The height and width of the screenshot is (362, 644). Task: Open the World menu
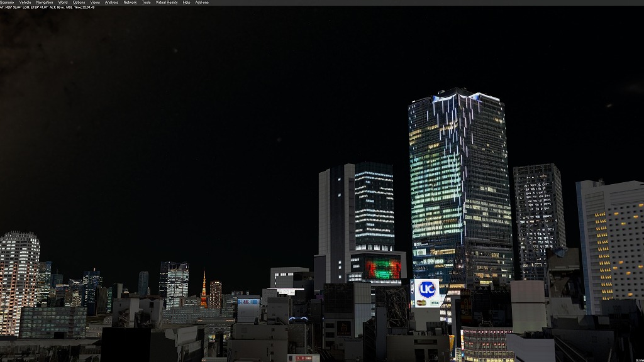[x=63, y=3]
